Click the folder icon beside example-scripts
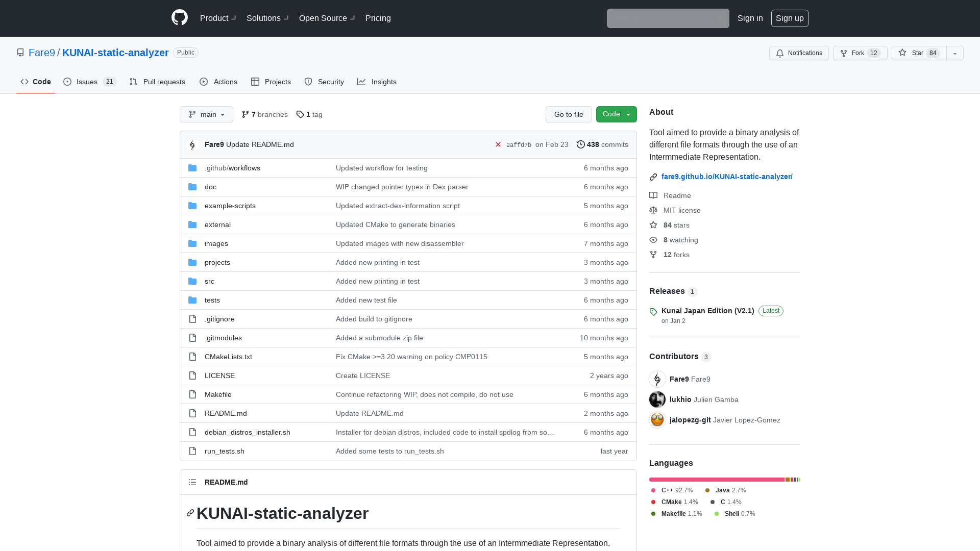The image size is (980, 551). tap(192, 206)
